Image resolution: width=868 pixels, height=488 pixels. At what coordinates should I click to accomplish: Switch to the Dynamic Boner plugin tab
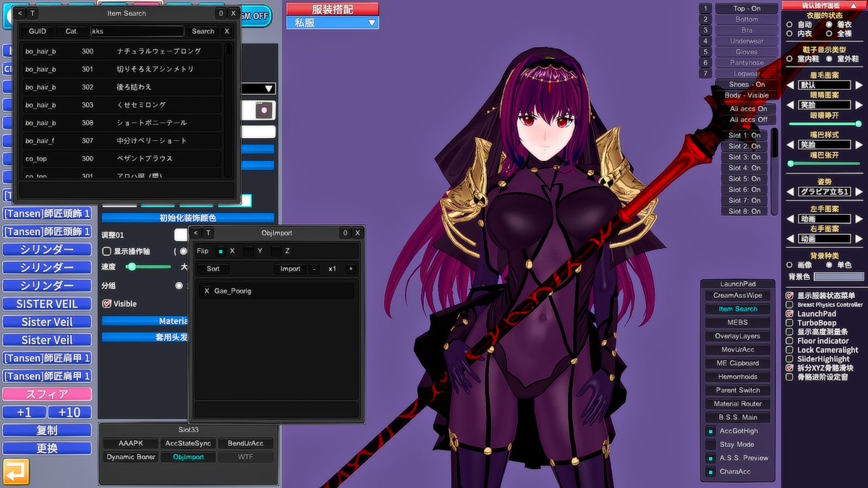131,457
